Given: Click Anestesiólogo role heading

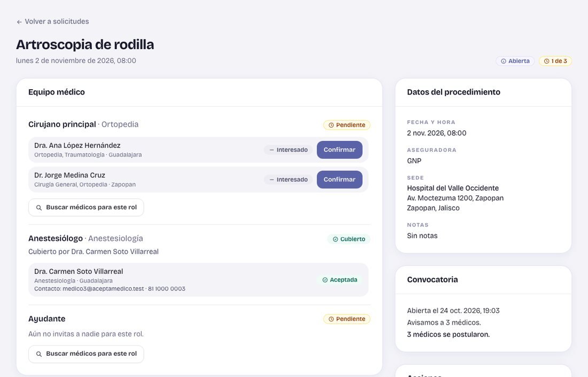Looking at the screenshot, I should point(56,238).
